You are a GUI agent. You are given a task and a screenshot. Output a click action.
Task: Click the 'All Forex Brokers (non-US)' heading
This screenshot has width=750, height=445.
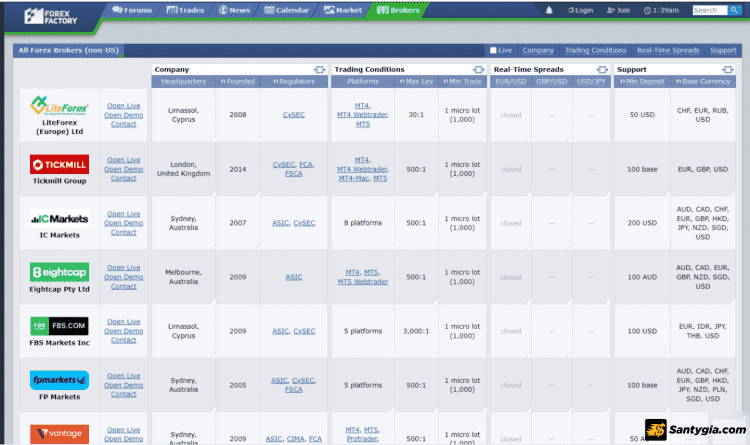click(x=68, y=50)
